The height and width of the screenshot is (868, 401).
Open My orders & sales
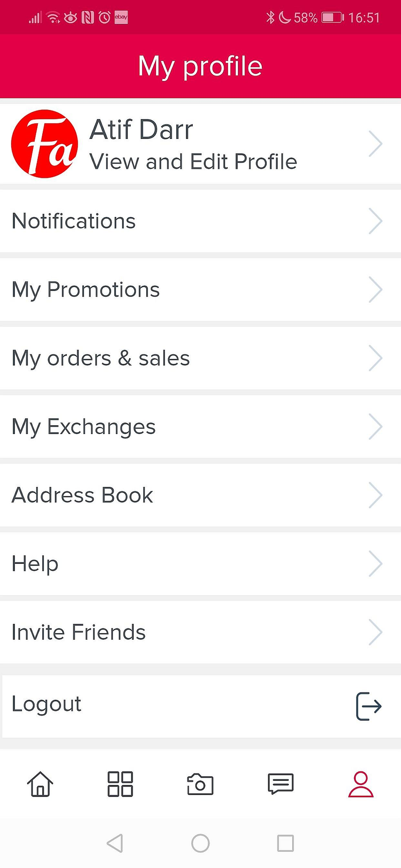tap(101, 358)
